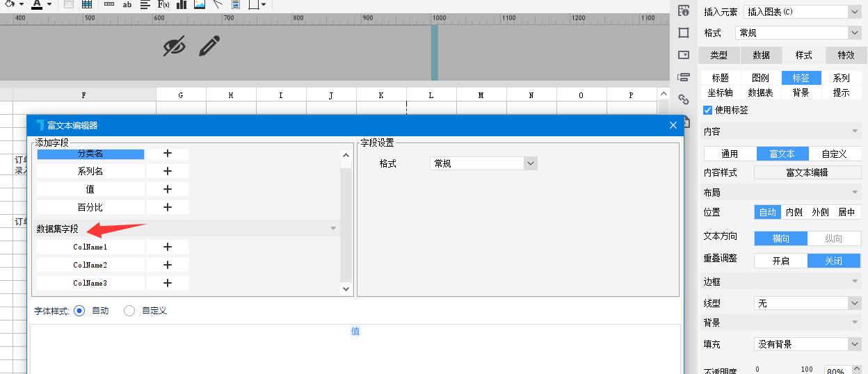Image resolution: width=868 pixels, height=374 pixels.
Task: Click the 富文本编辑 button
Action: pyautogui.click(x=807, y=172)
